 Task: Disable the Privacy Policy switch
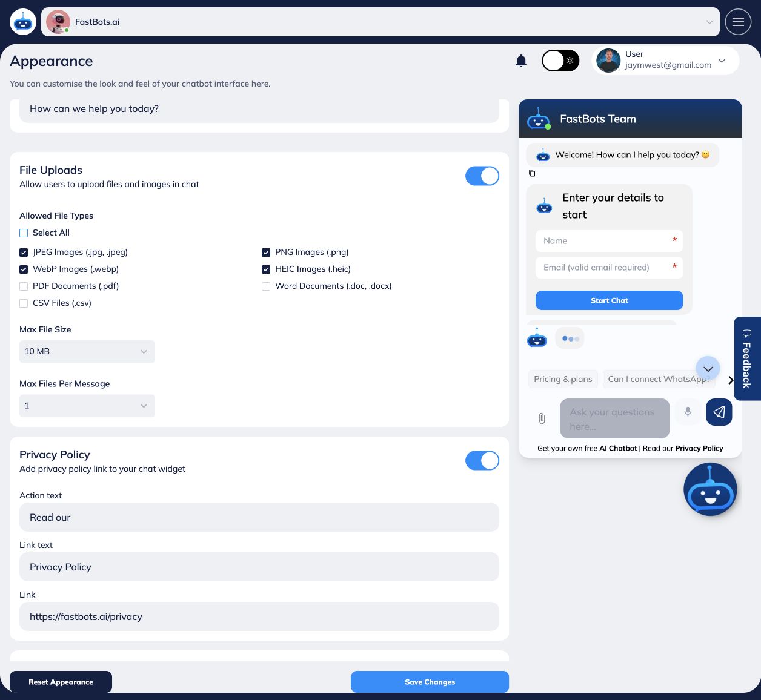pos(482,461)
